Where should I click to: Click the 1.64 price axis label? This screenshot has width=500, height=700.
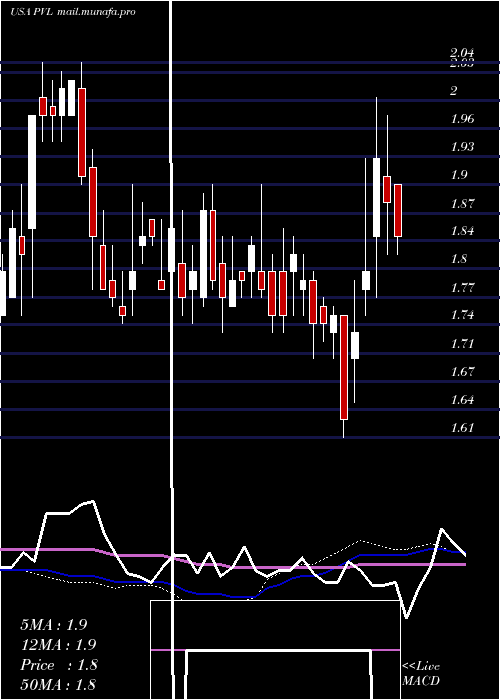pos(462,400)
